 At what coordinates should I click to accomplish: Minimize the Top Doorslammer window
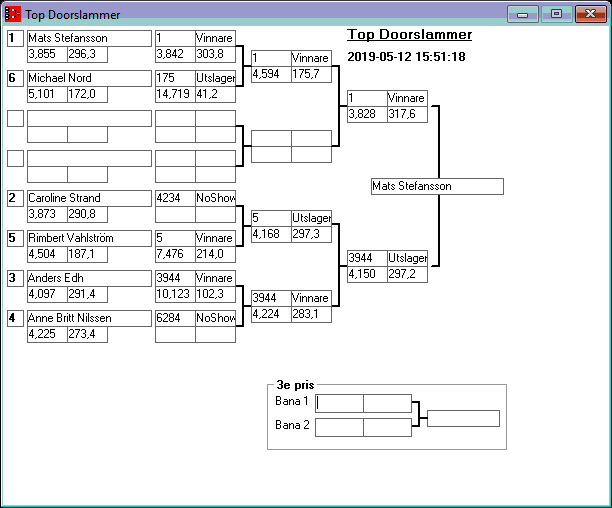522,14
